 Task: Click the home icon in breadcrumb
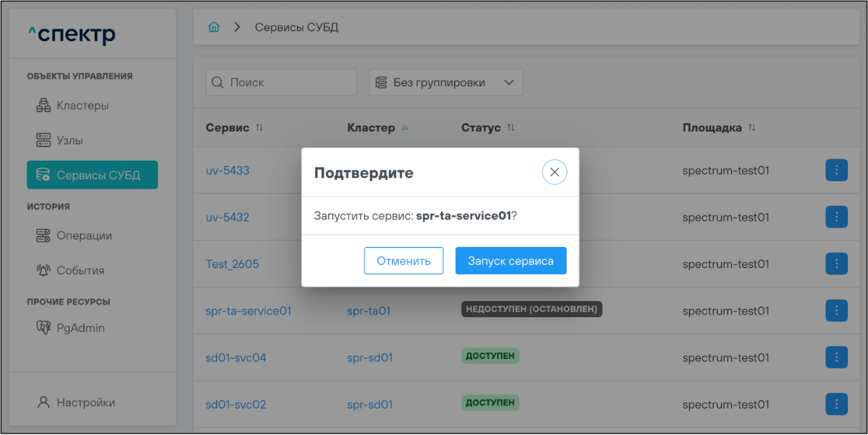point(214,27)
